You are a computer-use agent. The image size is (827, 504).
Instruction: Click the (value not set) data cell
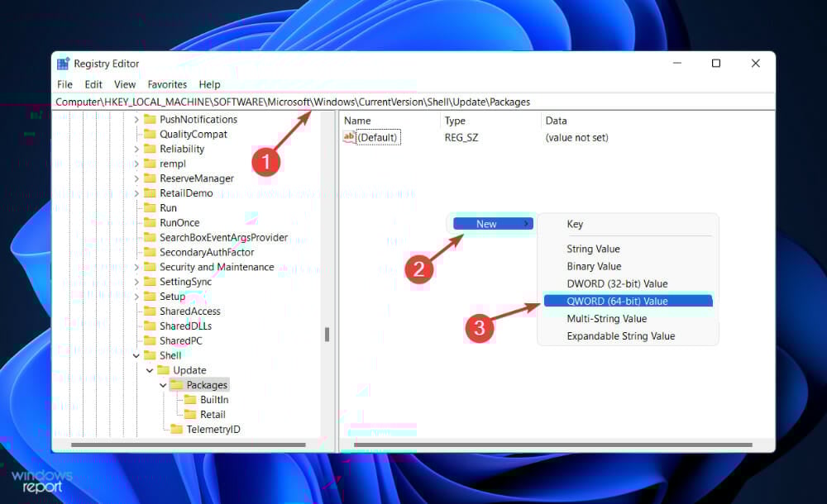coord(576,138)
